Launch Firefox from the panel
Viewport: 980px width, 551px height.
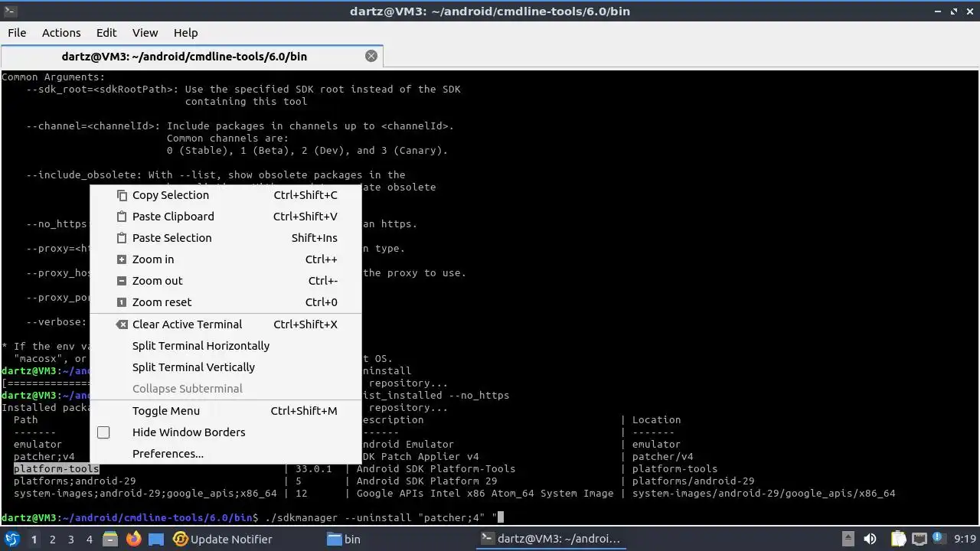[133, 539]
